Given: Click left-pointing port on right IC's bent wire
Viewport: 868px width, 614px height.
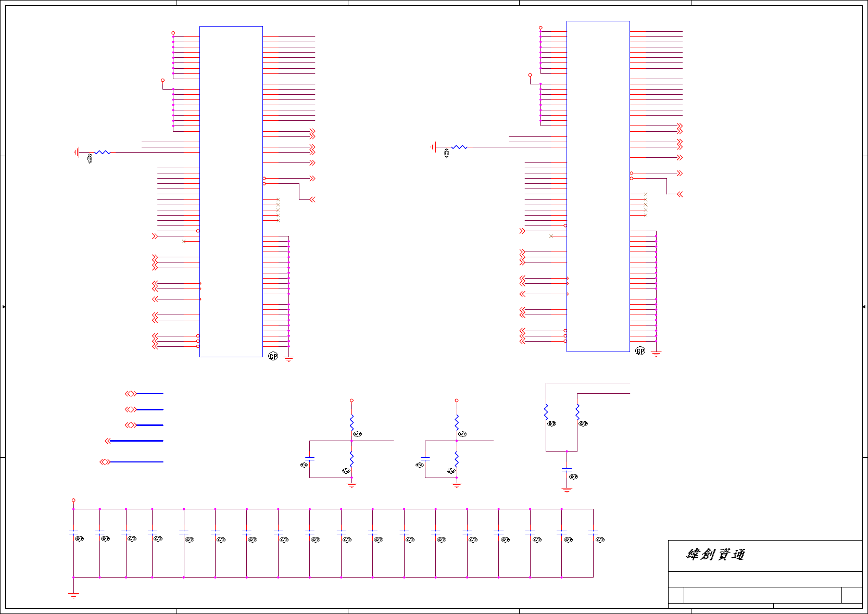Looking at the screenshot, I should click(x=680, y=194).
